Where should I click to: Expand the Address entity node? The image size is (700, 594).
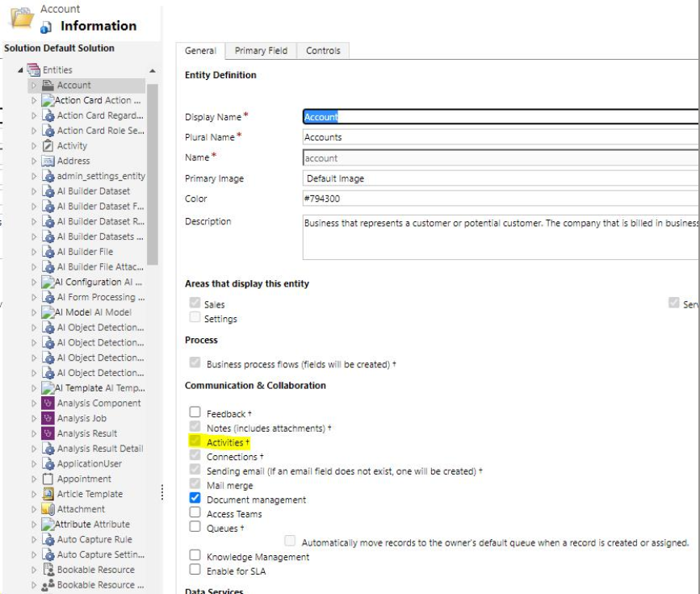click(x=34, y=161)
